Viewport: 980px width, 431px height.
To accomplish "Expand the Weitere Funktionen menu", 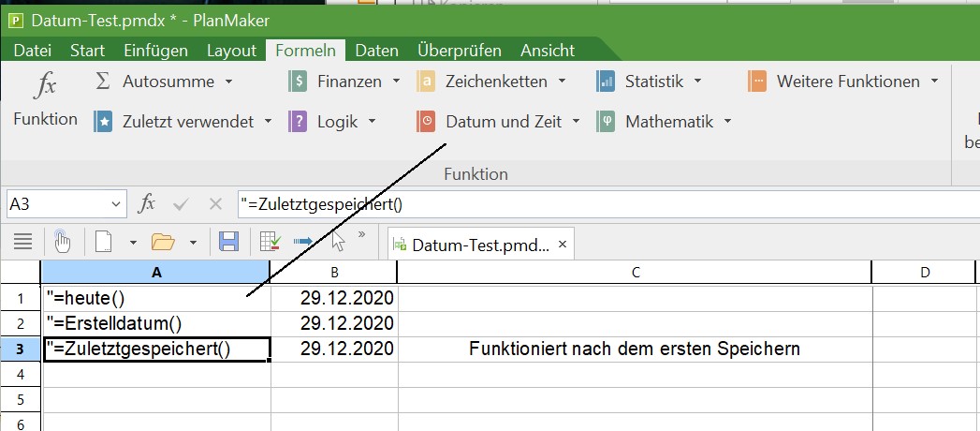I will click(933, 82).
